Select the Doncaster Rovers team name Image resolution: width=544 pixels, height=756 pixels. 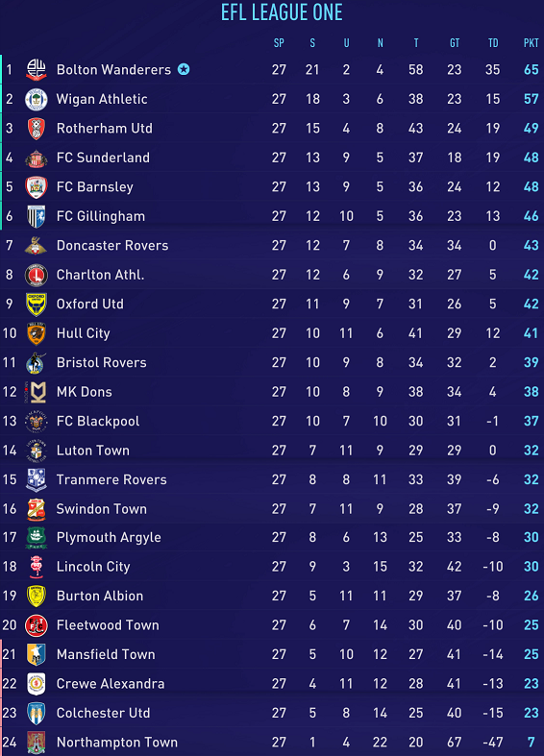(112, 245)
